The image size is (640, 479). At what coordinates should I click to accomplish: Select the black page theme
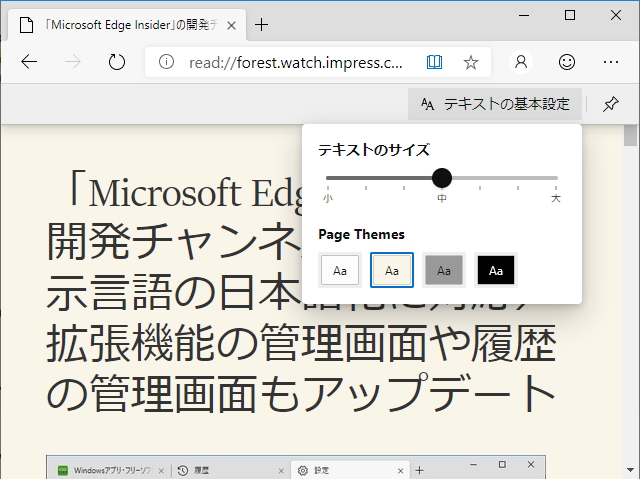496,270
